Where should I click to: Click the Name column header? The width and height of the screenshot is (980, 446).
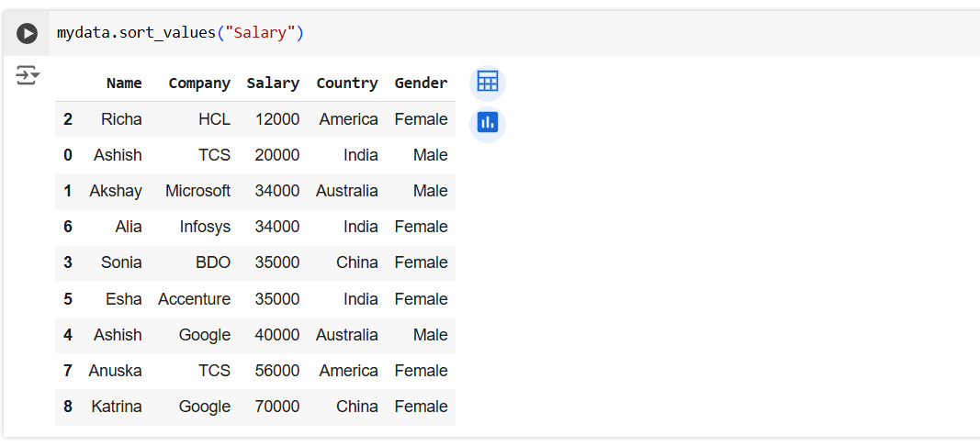[124, 84]
